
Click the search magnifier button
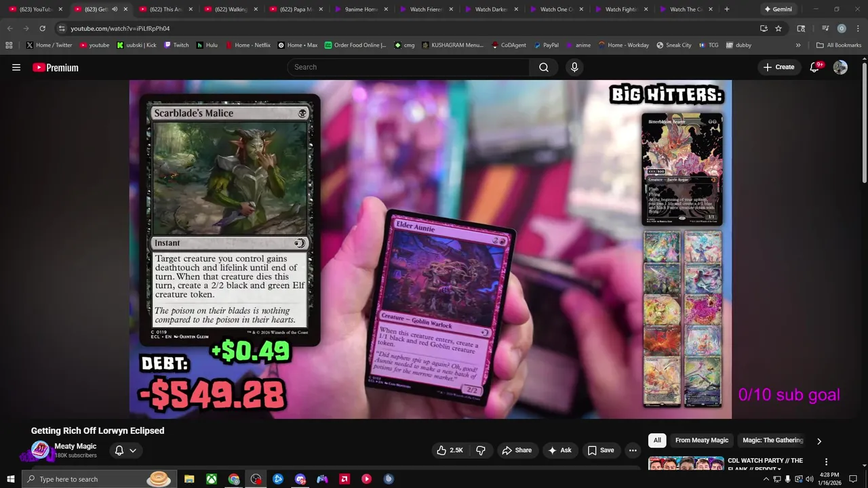pyautogui.click(x=544, y=67)
